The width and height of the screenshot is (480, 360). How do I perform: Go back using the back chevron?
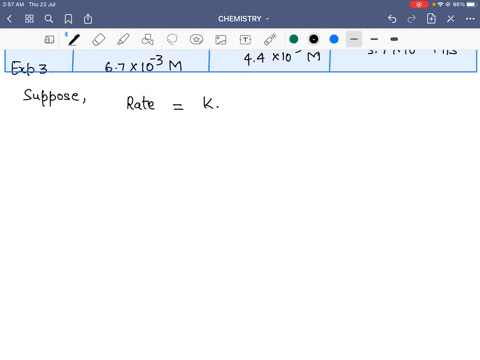coord(9,19)
